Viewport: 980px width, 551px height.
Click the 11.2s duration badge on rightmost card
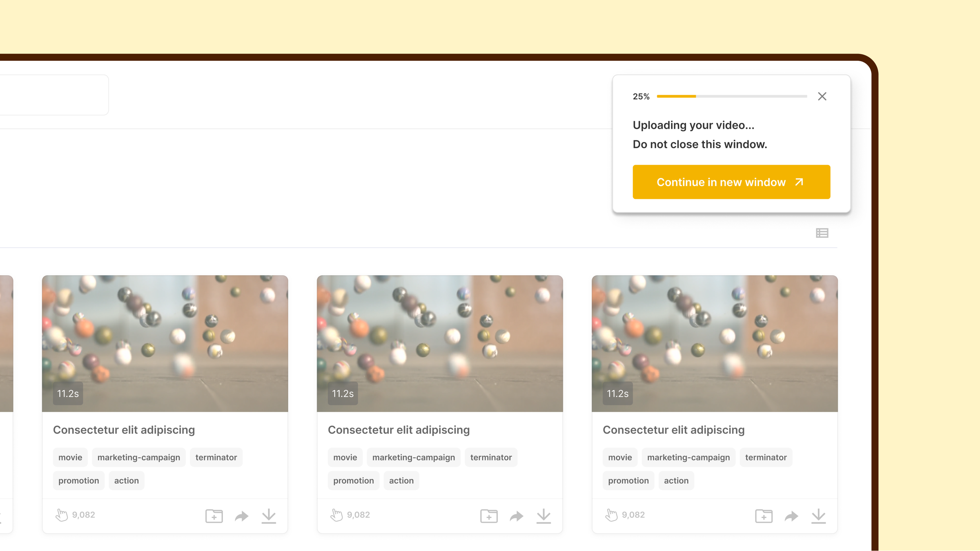pos(617,393)
